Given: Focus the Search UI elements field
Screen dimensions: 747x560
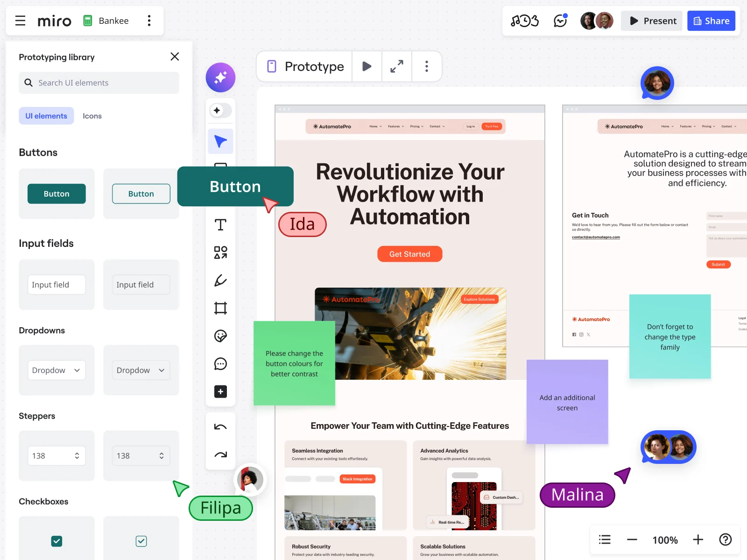Looking at the screenshot, I should (99, 83).
